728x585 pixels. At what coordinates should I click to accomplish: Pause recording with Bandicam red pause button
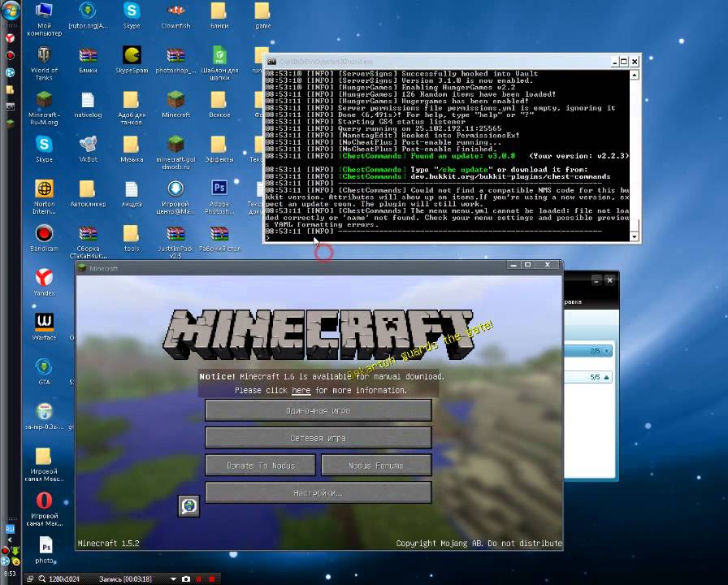199,579
